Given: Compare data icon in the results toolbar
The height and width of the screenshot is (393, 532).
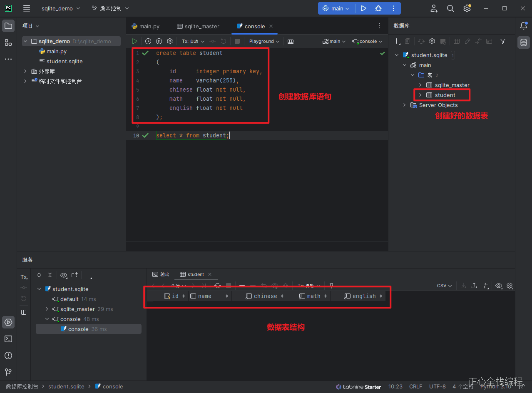Looking at the screenshot, I should point(485,286).
